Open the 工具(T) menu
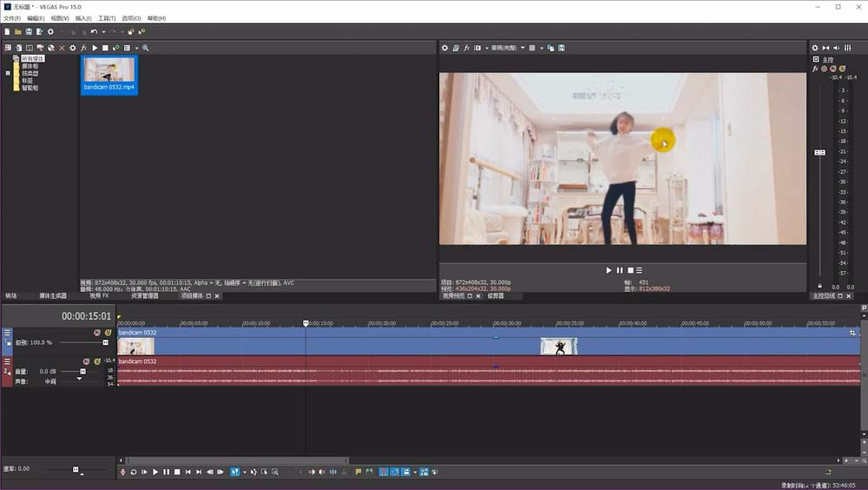Viewport: 868px width, 490px height. 107,18
